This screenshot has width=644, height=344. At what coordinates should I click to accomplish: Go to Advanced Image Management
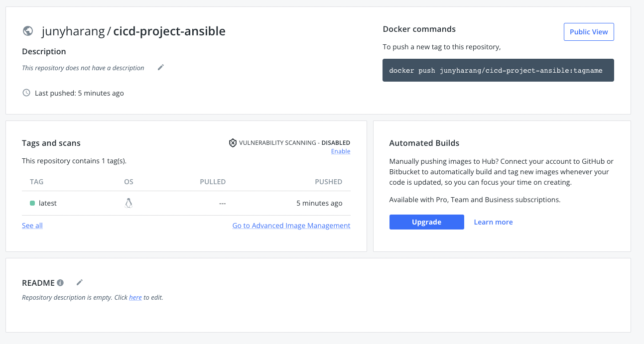(x=291, y=226)
